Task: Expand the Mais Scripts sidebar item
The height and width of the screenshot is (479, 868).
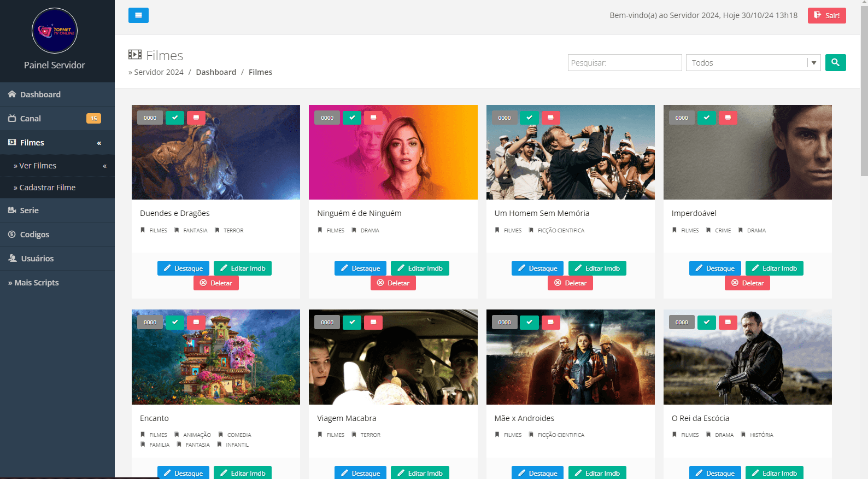Action: [57, 283]
